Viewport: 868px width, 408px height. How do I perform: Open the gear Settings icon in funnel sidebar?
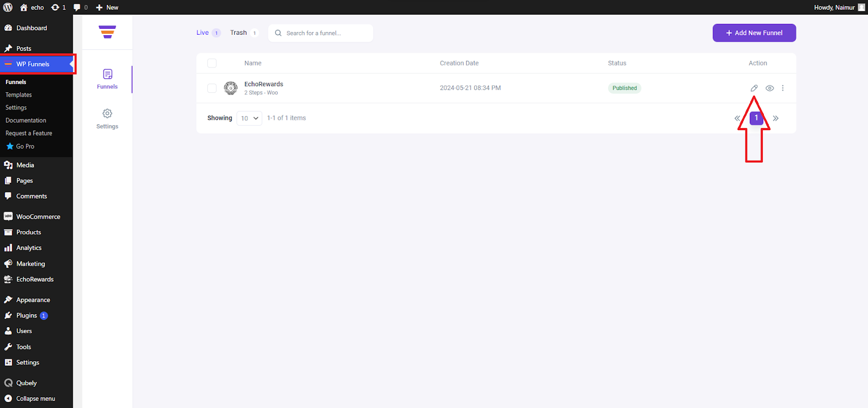click(107, 118)
